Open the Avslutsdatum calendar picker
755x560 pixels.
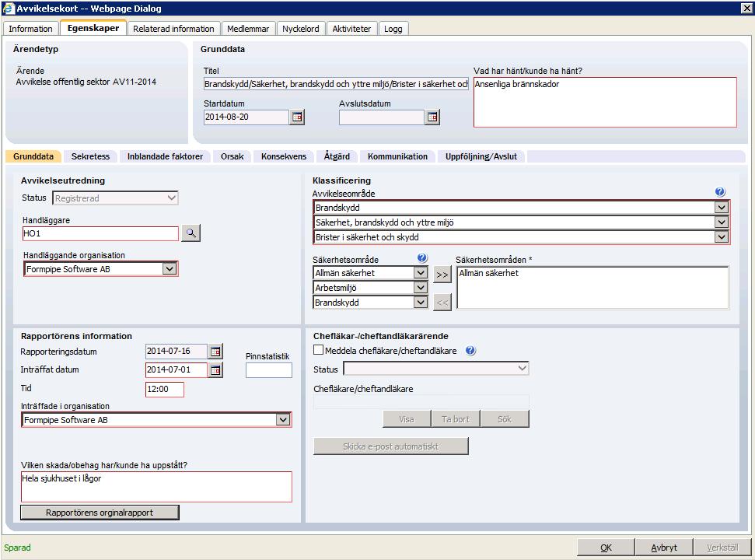[432, 117]
